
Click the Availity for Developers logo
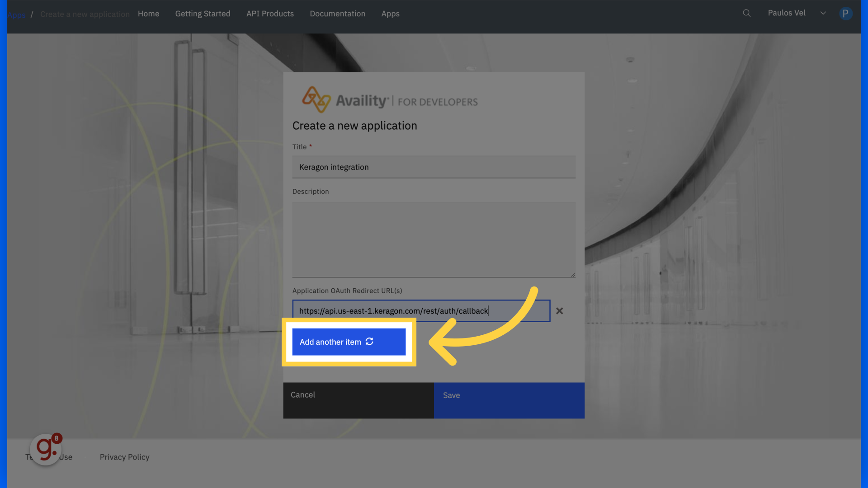tap(390, 99)
